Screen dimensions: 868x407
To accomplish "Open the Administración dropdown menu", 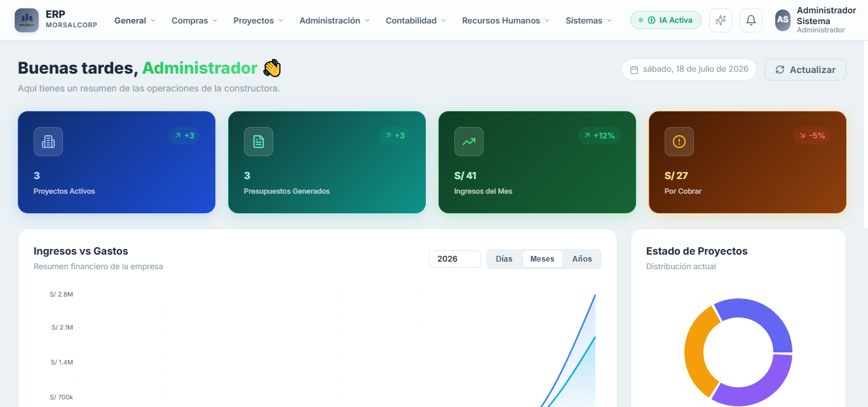I will coord(334,20).
